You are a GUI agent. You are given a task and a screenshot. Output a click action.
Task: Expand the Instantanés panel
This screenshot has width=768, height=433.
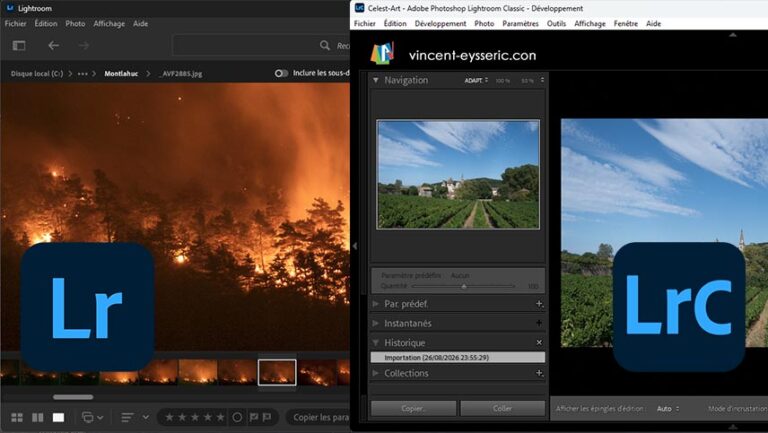tap(376, 323)
